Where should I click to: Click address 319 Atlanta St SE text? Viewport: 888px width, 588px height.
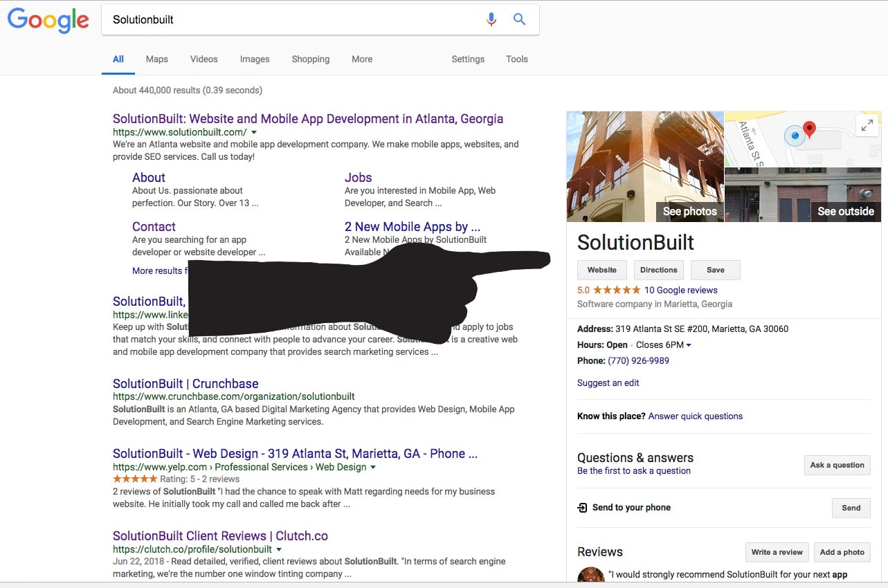pyautogui.click(x=702, y=329)
